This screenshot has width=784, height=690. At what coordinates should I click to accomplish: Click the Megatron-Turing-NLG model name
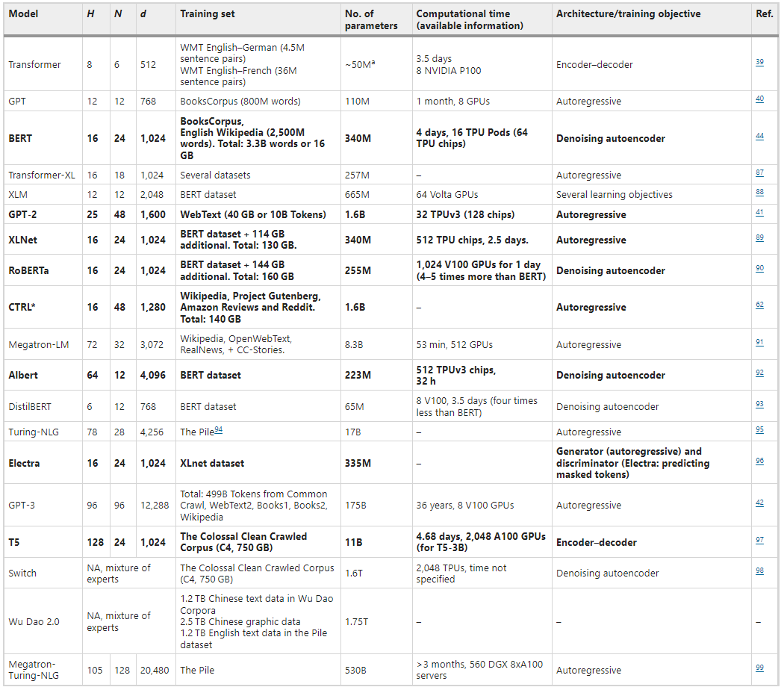tap(34, 670)
